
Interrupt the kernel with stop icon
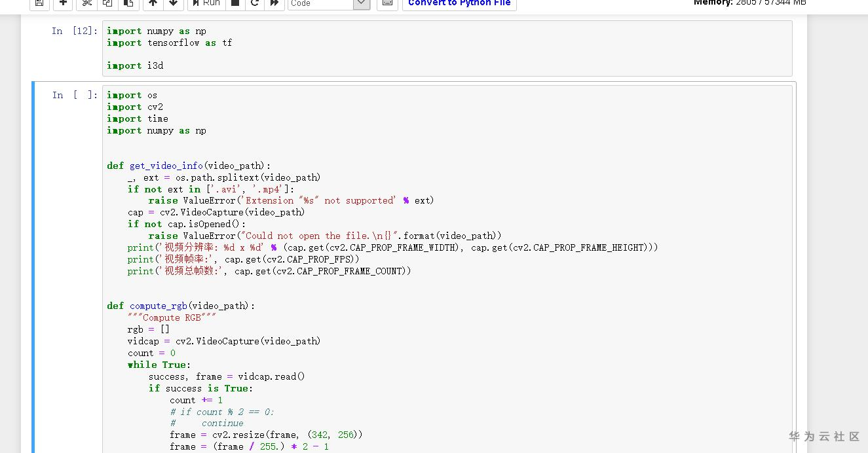(235, 3)
